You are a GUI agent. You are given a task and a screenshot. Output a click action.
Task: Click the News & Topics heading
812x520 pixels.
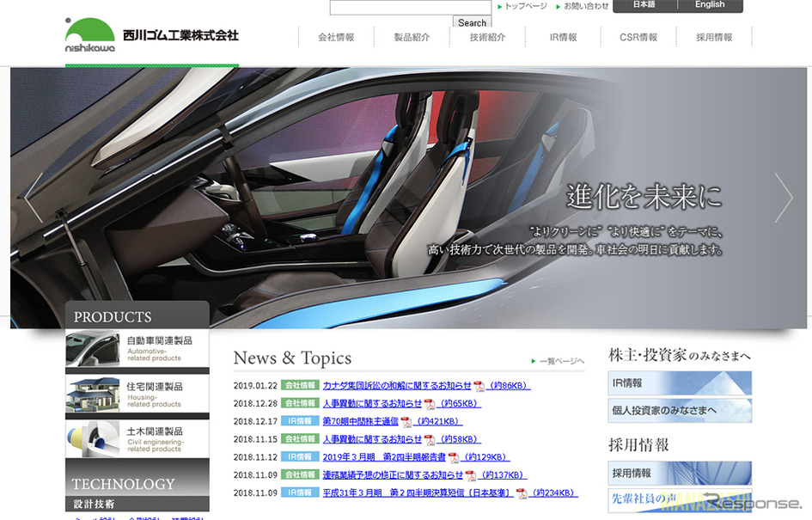[x=293, y=358]
